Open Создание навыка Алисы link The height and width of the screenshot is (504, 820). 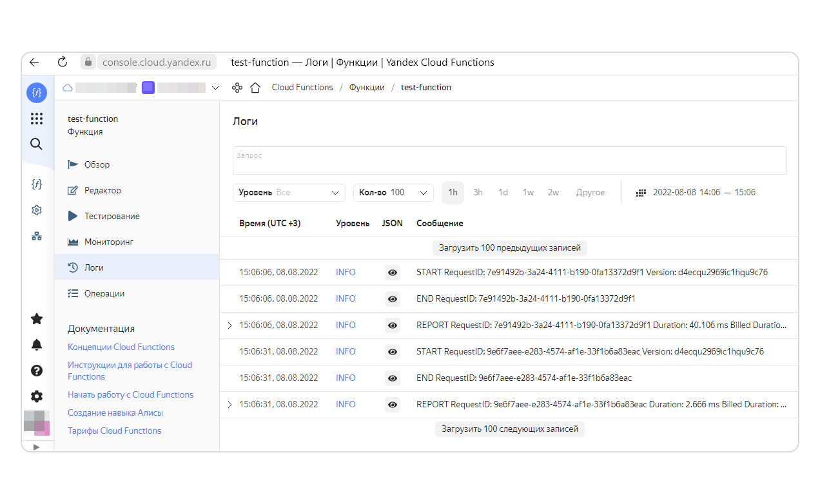click(115, 412)
